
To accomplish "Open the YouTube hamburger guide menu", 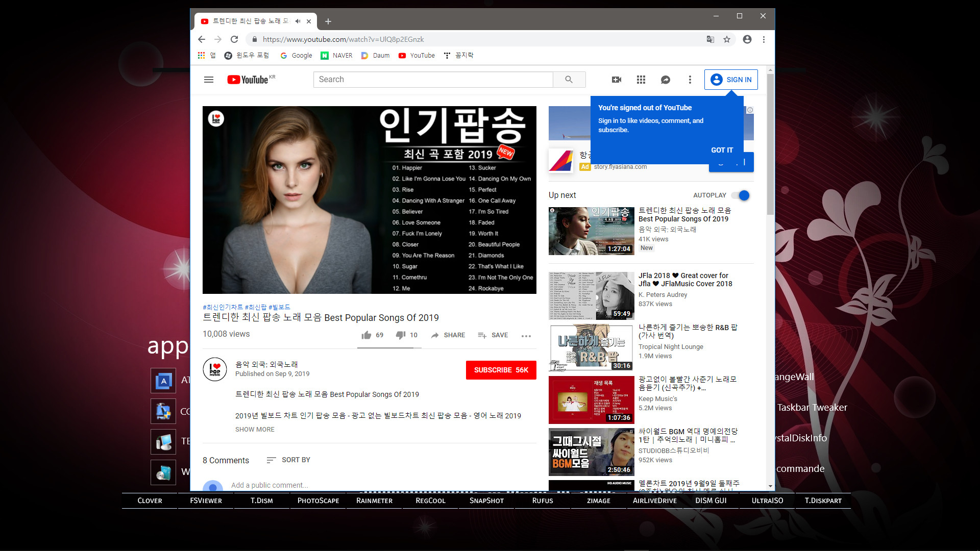I will coord(209,80).
